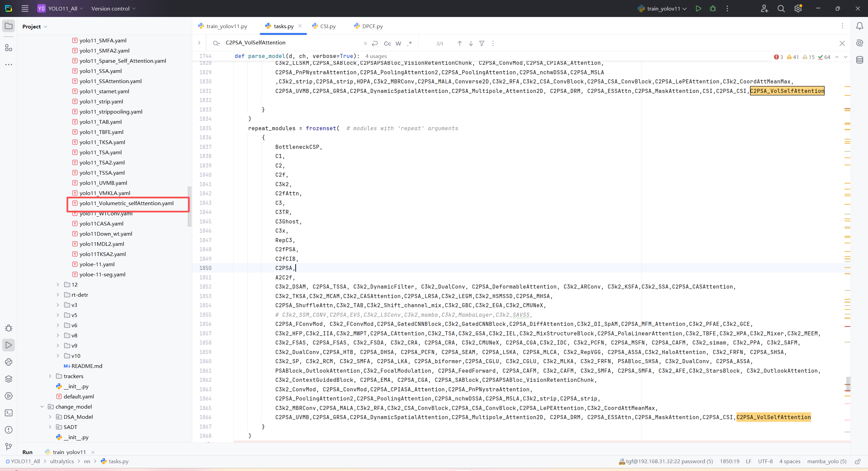868x471 pixels.
Task: Click the Debug bug icon in toolbar
Action: tap(713, 8)
